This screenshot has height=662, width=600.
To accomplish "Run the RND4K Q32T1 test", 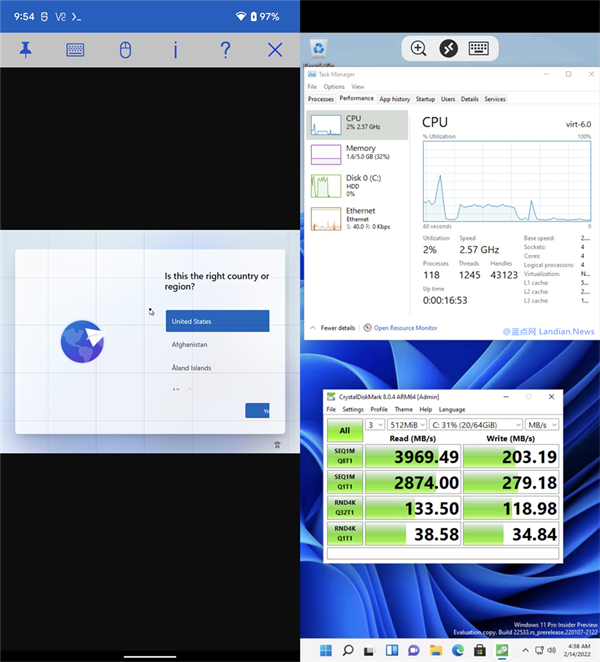I will (345, 507).
